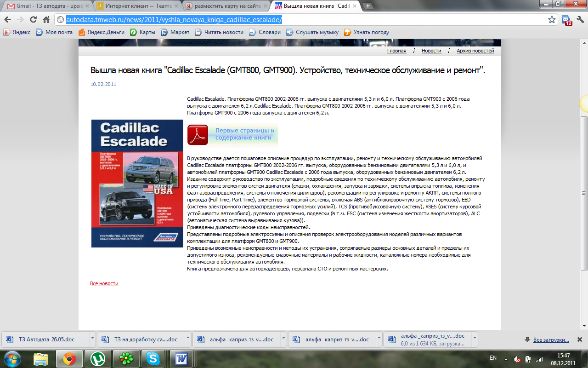Image resolution: width=588 pixels, height=368 pixels.
Task: Click the download showing 6,0 из 1 634 КБ
Action: coord(428,339)
